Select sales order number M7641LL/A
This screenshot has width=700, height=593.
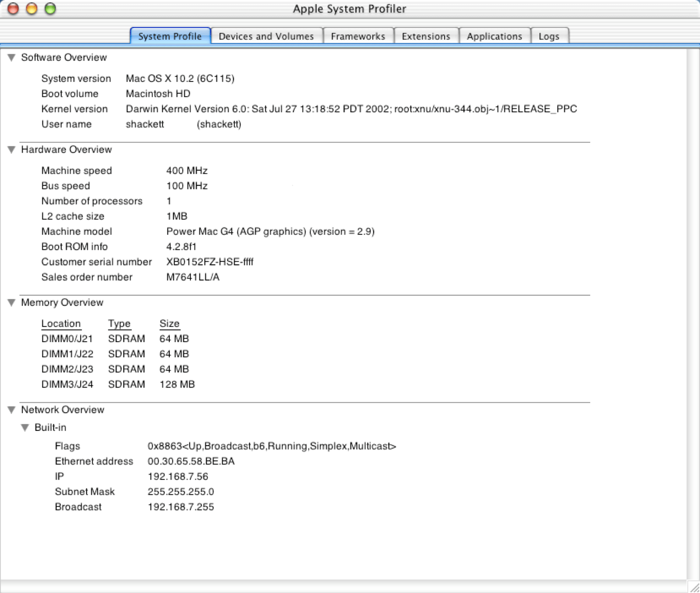(x=193, y=277)
